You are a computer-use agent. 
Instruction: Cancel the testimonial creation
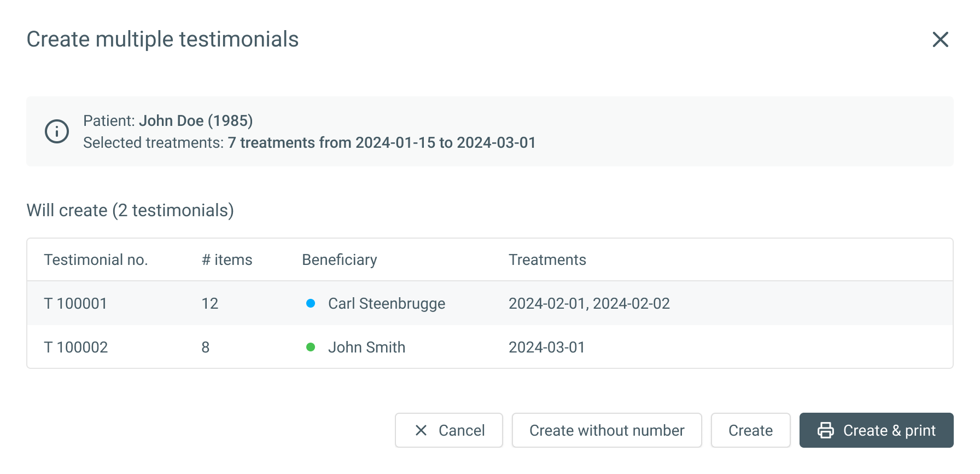click(x=449, y=430)
